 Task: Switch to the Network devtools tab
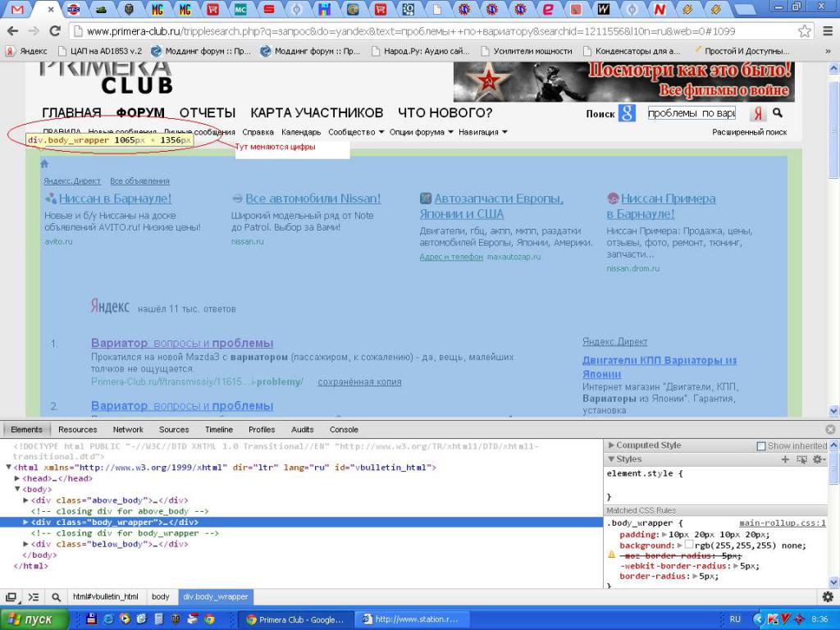point(128,430)
